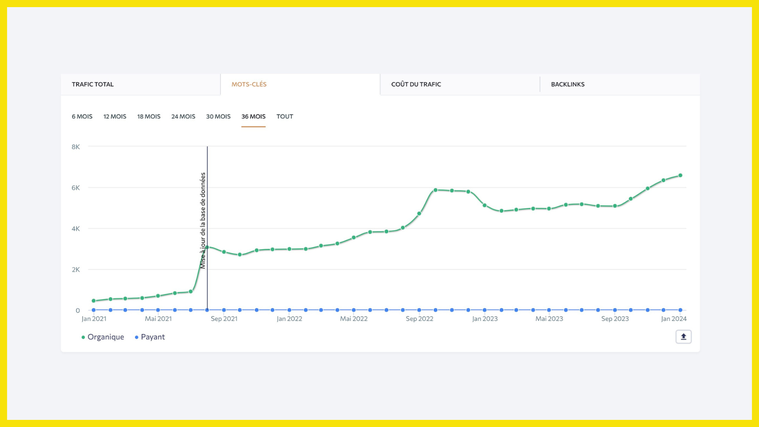Select the 12 Mois time range
Screen dimensions: 759x427
[115, 117]
